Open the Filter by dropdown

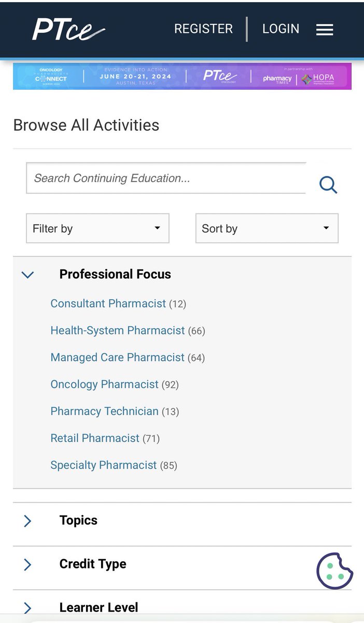(x=97, y=228)
